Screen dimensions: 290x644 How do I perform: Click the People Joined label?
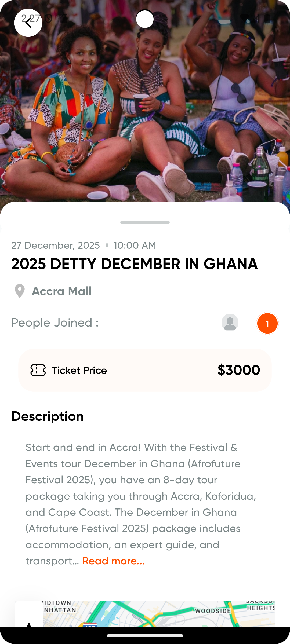pos(55,323)
